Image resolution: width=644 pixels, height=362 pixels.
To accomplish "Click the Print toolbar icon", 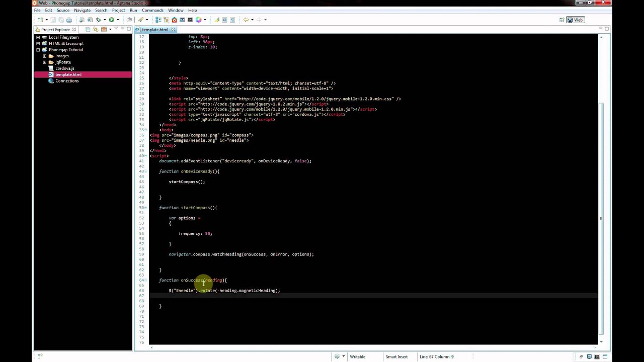I will click(x=69, y=20).
